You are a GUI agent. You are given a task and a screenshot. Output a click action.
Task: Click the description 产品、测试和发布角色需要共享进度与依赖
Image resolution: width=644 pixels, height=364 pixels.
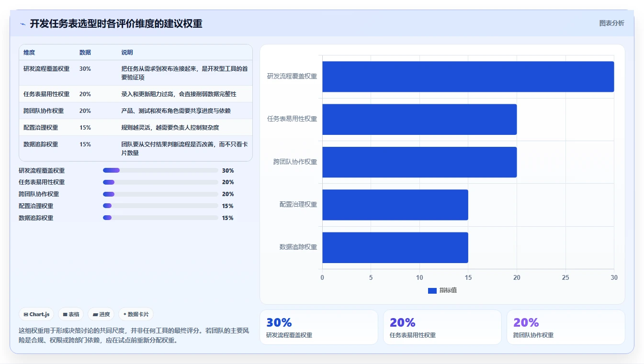point(176,111)
